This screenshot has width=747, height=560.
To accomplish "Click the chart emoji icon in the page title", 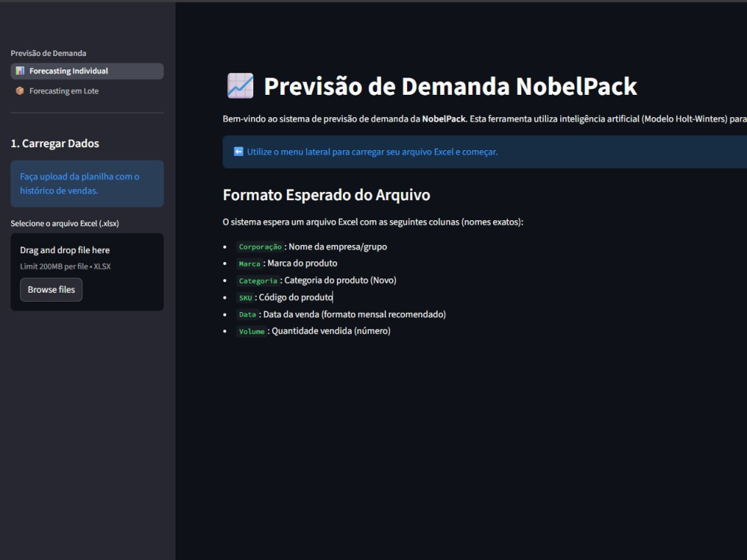I will click(240, 86).
